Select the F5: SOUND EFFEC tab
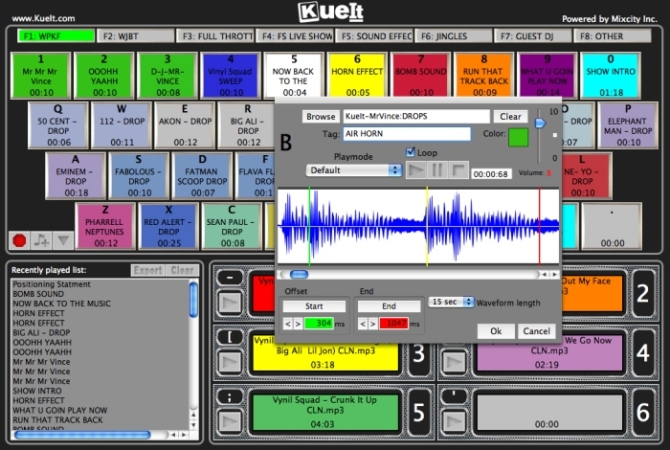 click(374, 36)
